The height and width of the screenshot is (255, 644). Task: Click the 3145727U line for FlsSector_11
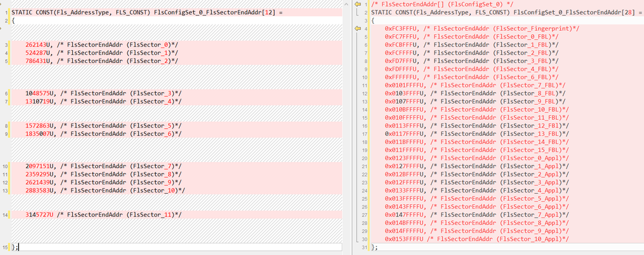[177, 215]
